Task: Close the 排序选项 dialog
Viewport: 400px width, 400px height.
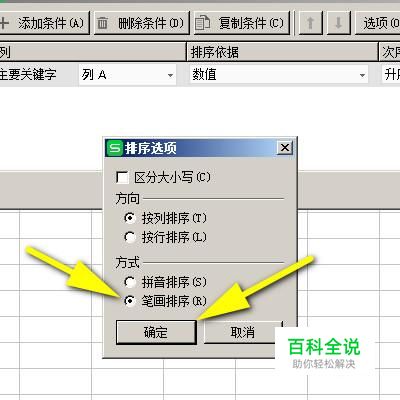Action: point(285,148)
